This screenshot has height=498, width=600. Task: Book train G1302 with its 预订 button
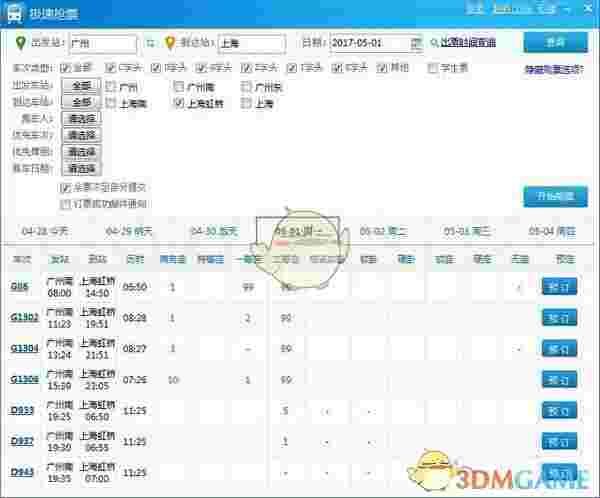pos(559,318)
